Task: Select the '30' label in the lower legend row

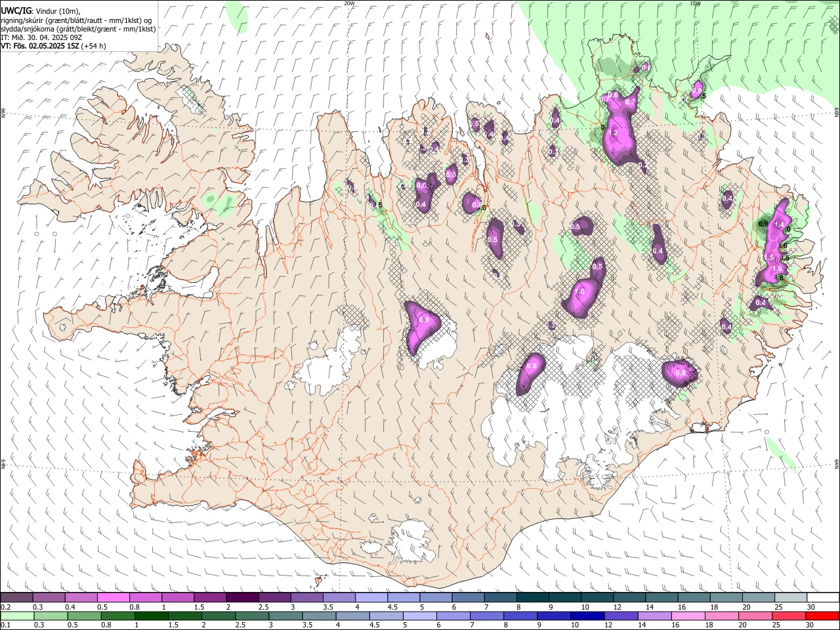Action: [810, 625]
